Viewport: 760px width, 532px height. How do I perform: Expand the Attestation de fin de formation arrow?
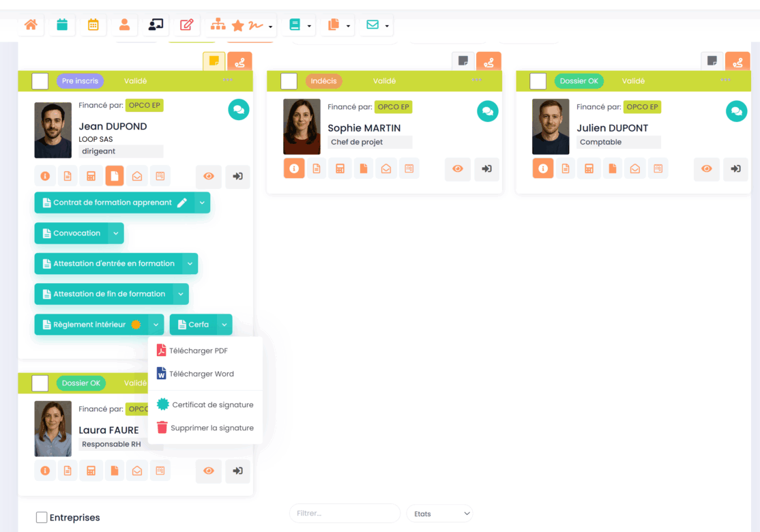click(181, 294)
